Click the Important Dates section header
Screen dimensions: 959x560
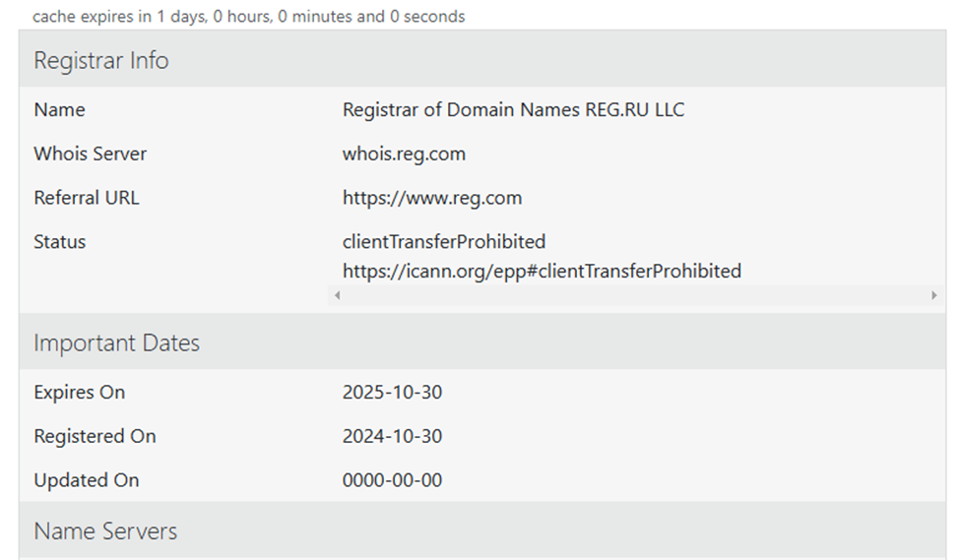tap(481, 342)
